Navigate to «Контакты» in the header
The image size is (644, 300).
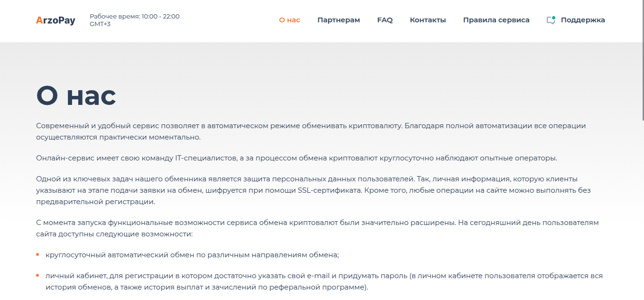pos(428,20)
